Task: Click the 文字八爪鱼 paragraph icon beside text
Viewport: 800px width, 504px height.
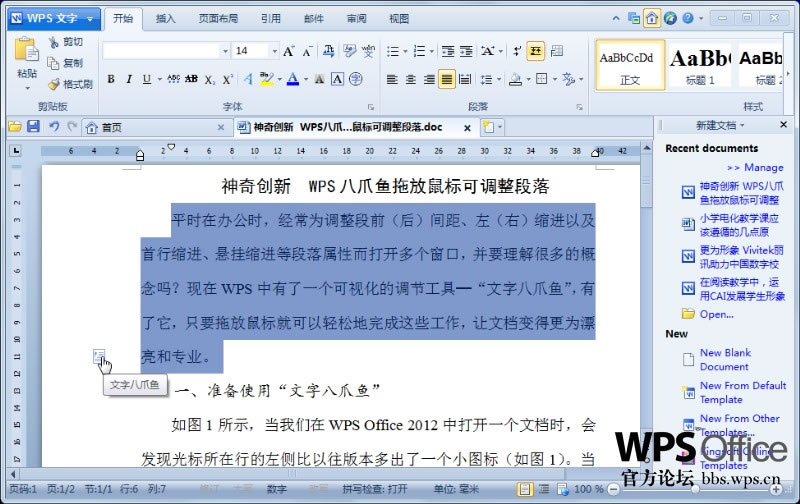Action: pos(99,356)
